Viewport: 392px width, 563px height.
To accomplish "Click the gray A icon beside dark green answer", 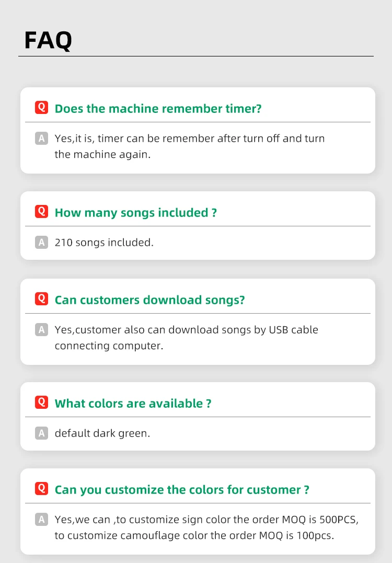I will tap(41, 433).
